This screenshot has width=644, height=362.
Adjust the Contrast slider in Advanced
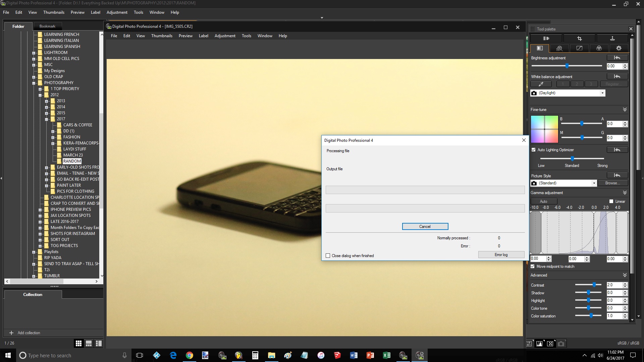tap(594, 285)
